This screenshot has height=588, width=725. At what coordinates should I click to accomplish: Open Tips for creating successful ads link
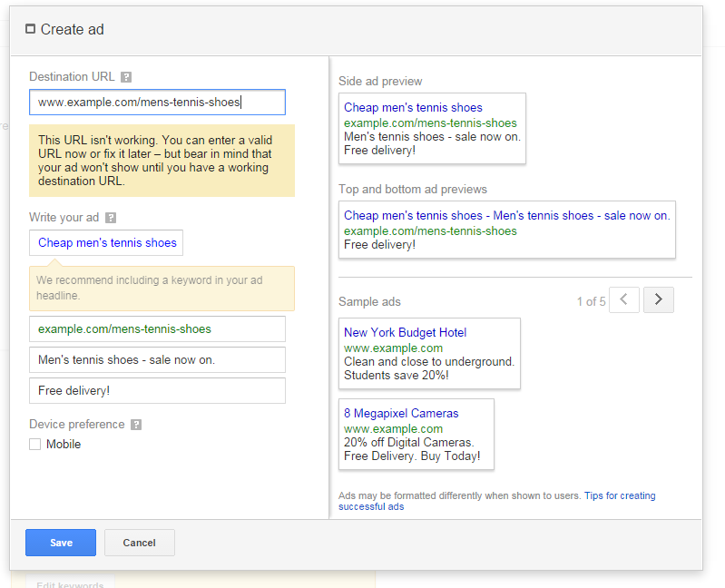click(x=497, y=501)
